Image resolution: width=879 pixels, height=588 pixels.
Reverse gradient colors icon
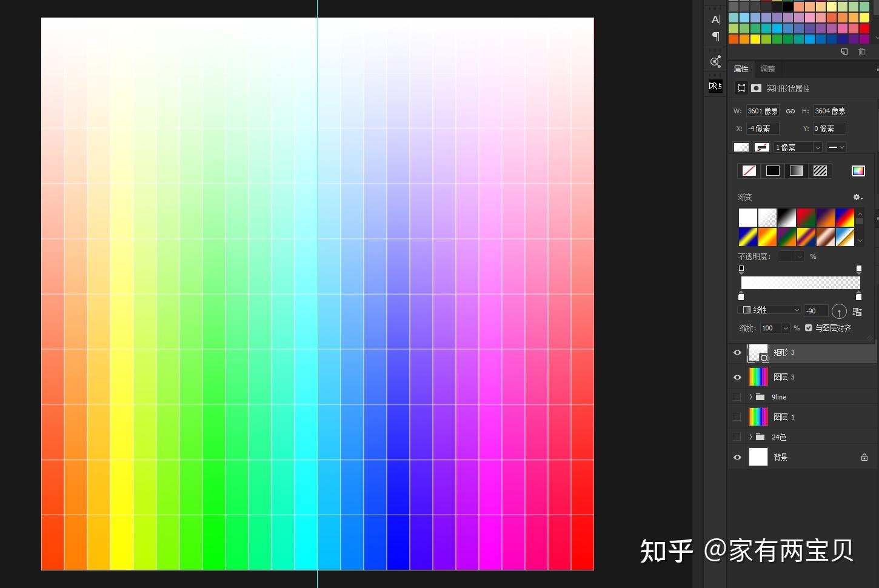click(x=857, y=312)
